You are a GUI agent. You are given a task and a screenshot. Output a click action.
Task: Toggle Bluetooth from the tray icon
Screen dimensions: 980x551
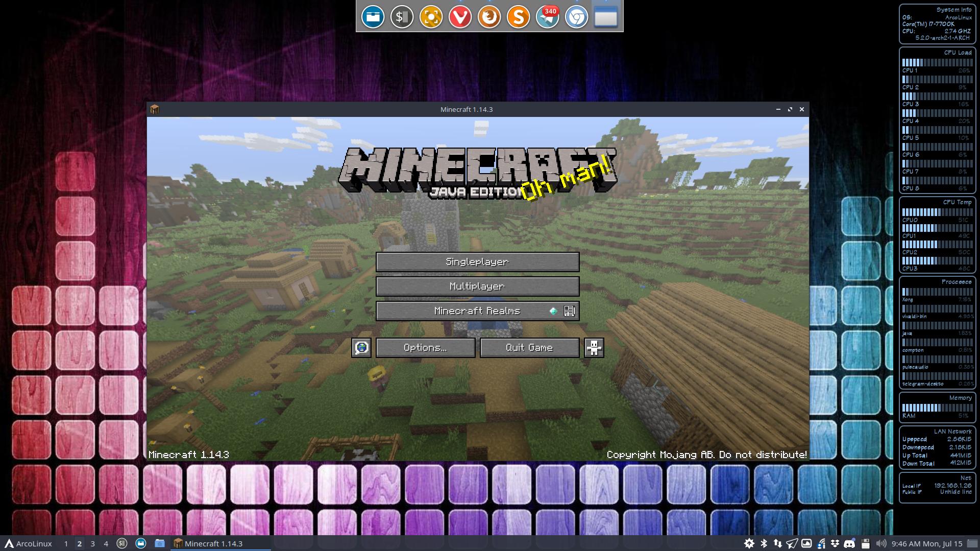[764, 544]
